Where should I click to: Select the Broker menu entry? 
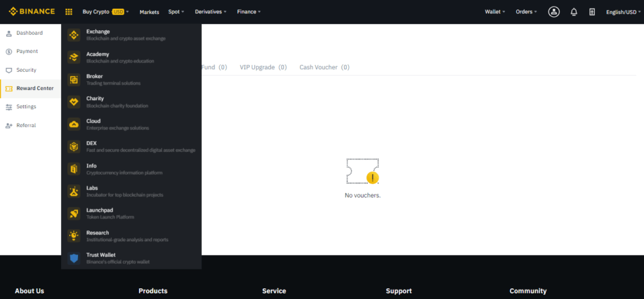point(131,79)
